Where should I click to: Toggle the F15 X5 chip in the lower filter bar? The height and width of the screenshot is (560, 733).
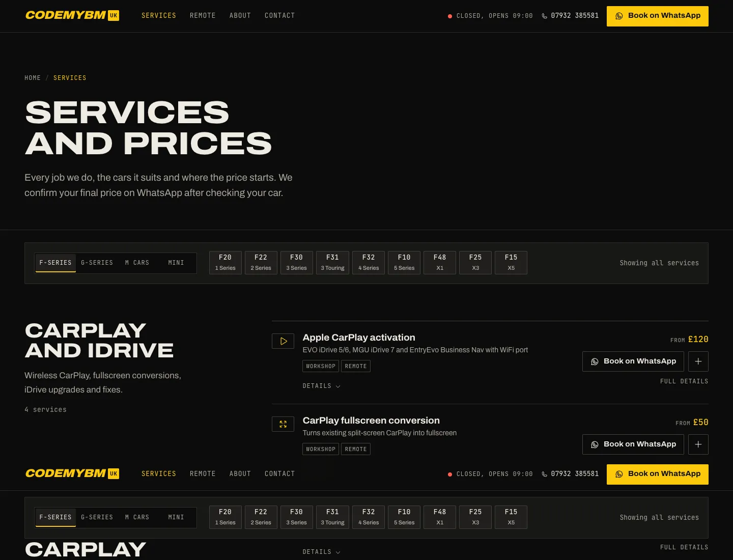pos(511,517)
